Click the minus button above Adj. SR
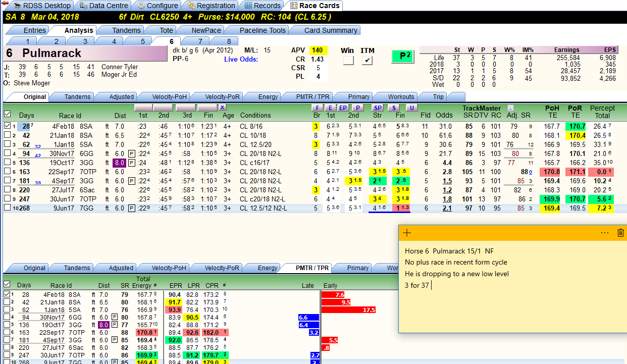This screenshot has width=627, height=364. coord(510,108)
